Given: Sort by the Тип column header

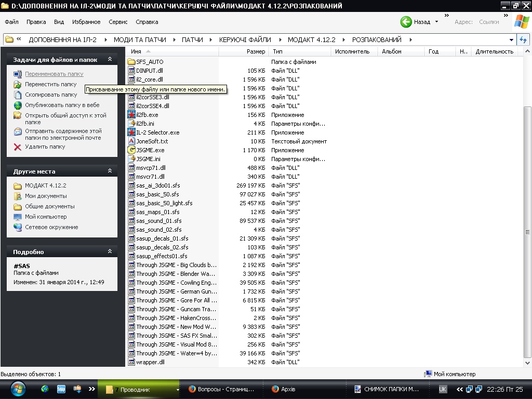Looking at the screenshot, I should point(300,51).
